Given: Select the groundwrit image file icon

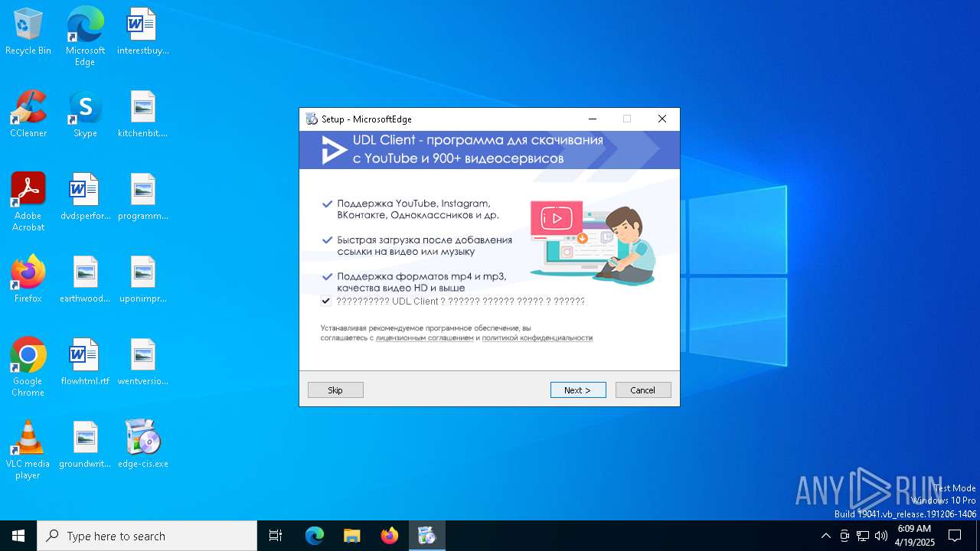Looking at the screenshot, I should (x=85, y=445).
